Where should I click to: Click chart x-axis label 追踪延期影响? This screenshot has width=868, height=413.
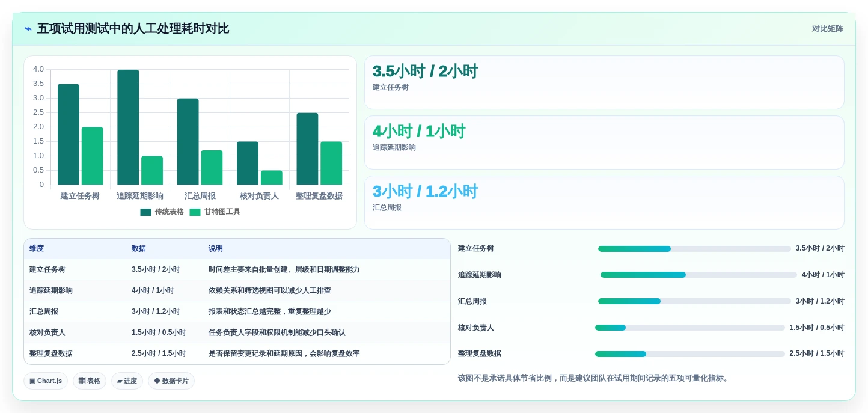pos(140,196)
